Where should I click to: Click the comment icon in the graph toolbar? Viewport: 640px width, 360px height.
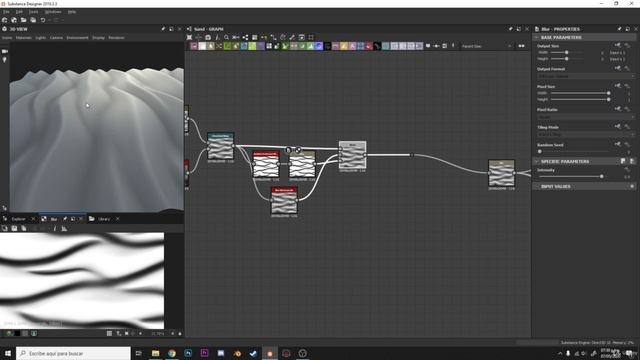coord(428,46)
